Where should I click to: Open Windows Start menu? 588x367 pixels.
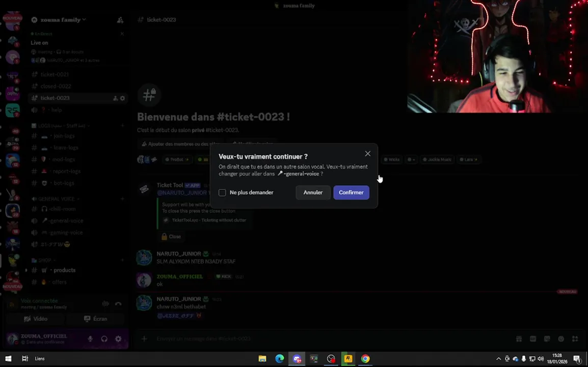(8, 359)
